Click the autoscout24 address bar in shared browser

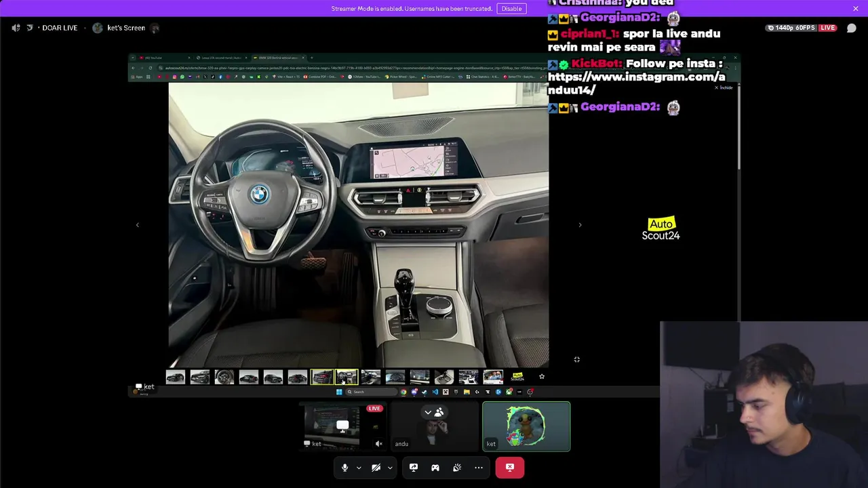(x=353, y=68)
